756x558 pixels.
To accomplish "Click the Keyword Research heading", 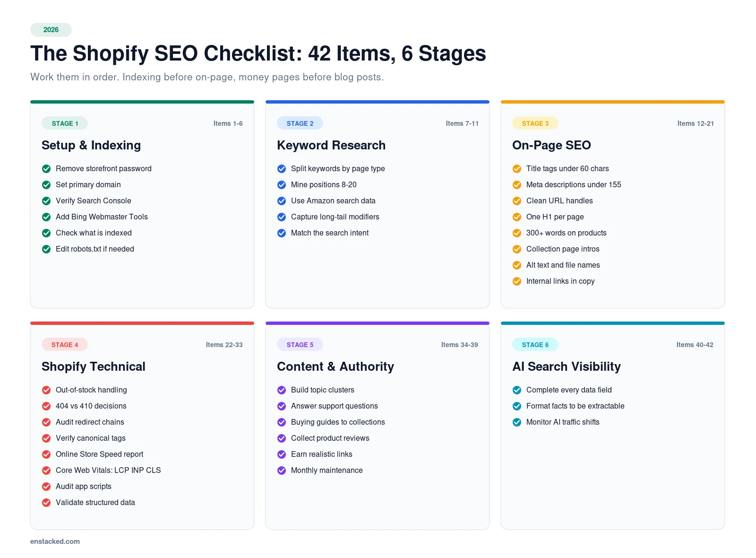I will 331,145.
